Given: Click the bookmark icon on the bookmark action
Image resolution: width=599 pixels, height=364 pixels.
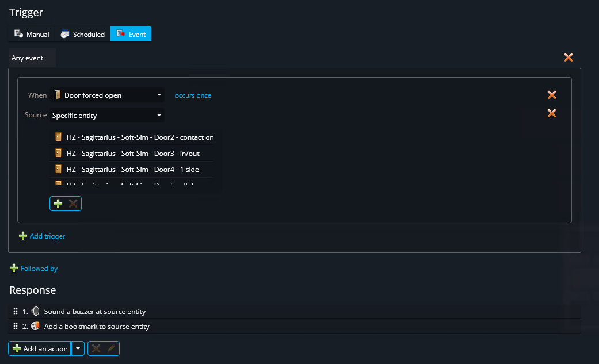Looking at the screenshot, I should [x=36, y=325].
